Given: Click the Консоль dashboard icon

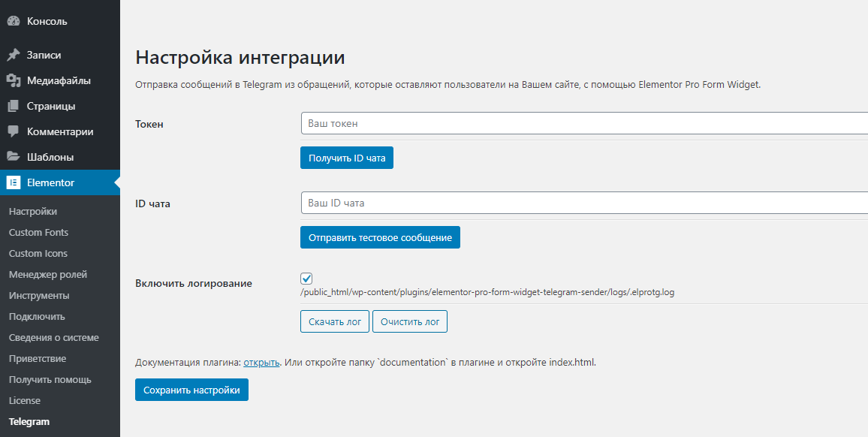Looking at the screenshot, I should coord(14,22).
